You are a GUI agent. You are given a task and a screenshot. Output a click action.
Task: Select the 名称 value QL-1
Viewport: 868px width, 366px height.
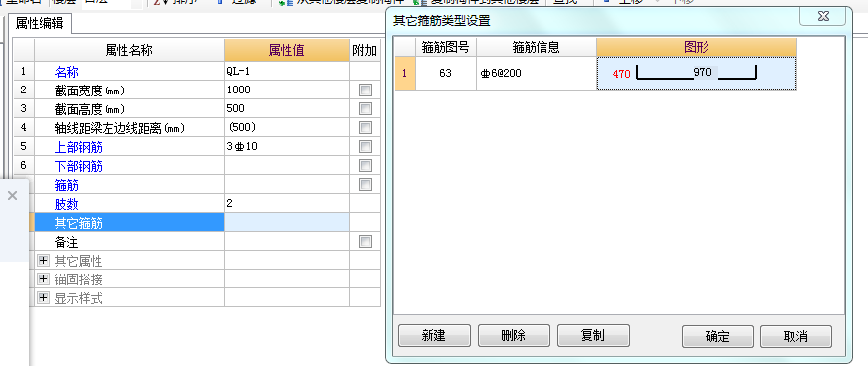pos(287,71)
